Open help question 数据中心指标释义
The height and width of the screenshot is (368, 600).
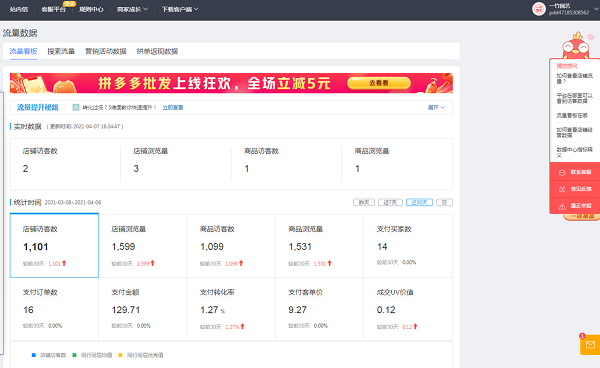point(574,152)
